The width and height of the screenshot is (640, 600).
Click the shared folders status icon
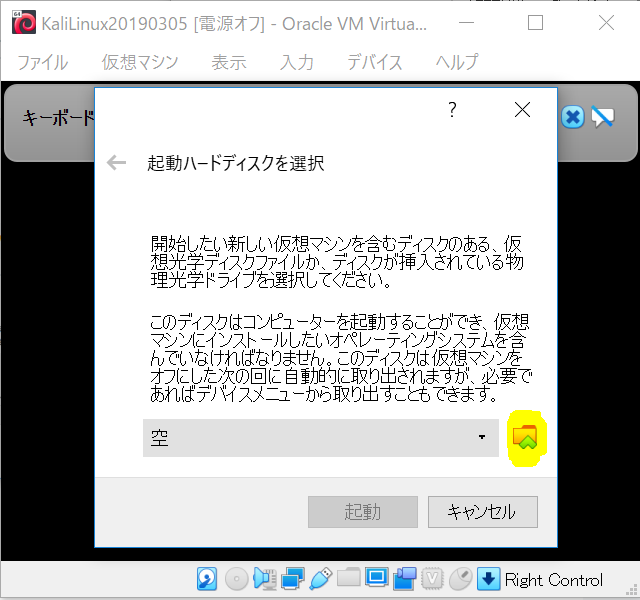[349, 578]
